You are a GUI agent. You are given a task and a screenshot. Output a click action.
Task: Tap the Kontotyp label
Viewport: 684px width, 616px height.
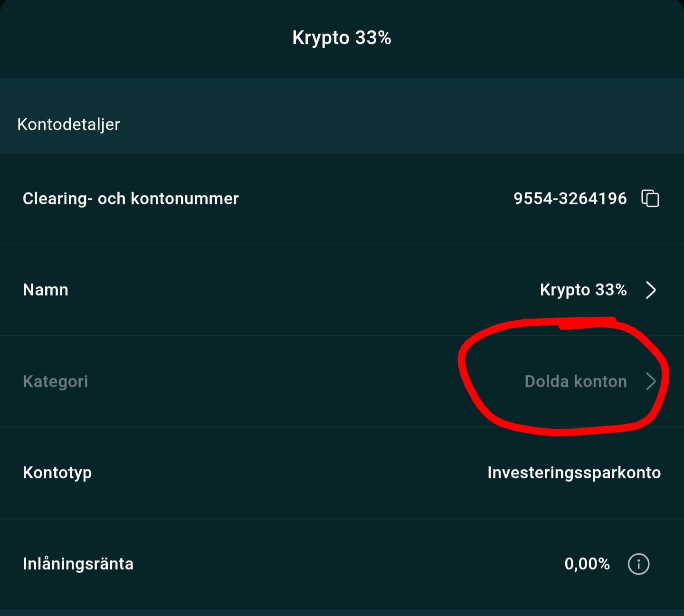pyautogui.click(x=57, y=473)
